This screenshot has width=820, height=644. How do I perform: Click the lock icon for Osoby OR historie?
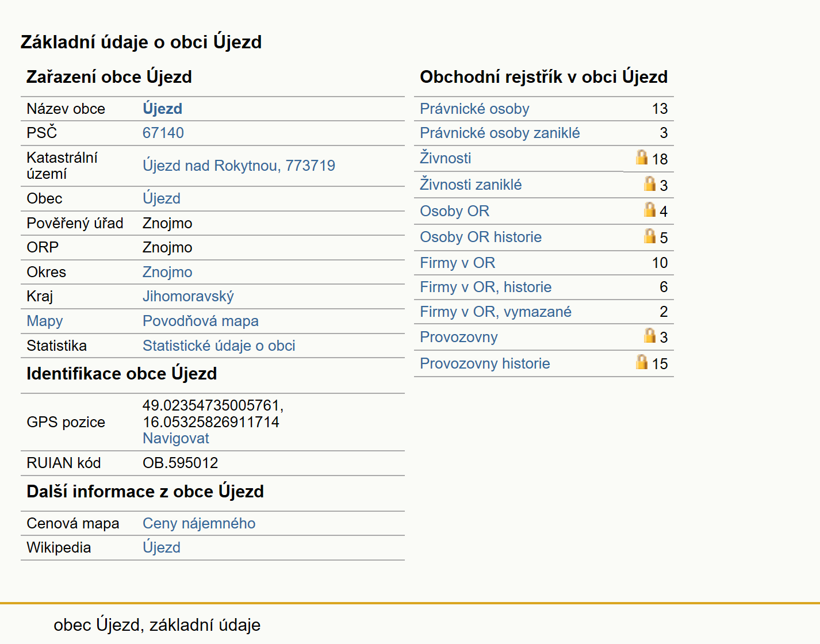pyautogui.click(x=650, y=236)
